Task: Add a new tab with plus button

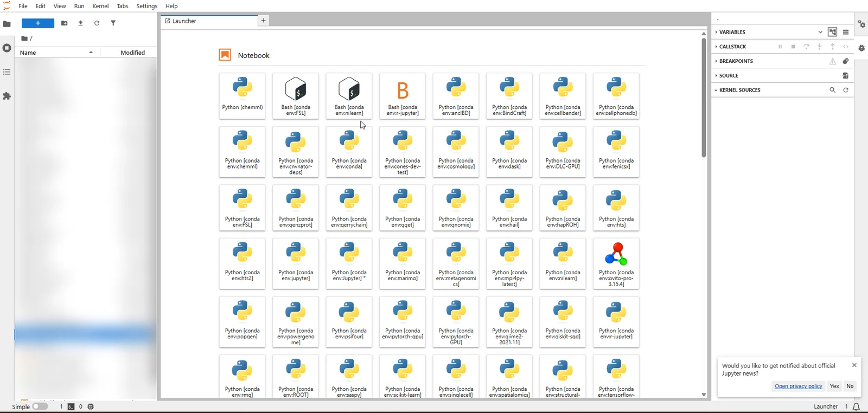Action: click(x=263, y=21)
